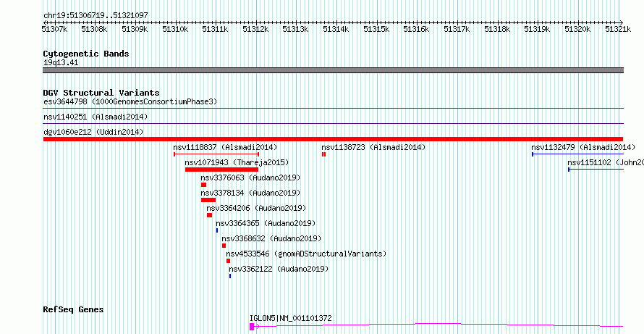Image resolution: width=644 pixels, height=334 pixels.
Task: Click the 51318k ruler tick
Action: tap(498, 29)
